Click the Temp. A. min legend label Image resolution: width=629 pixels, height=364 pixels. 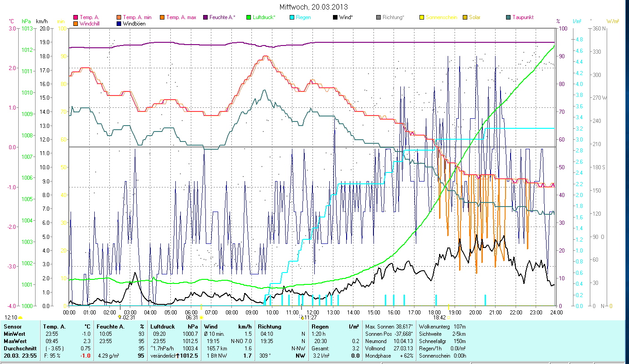pos(138,18)
